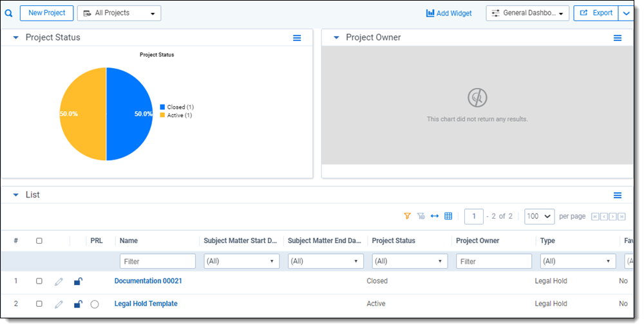Open the Project Status widget hamburger menu
This screenshot has width=644, height=328.
coord(297,38)
